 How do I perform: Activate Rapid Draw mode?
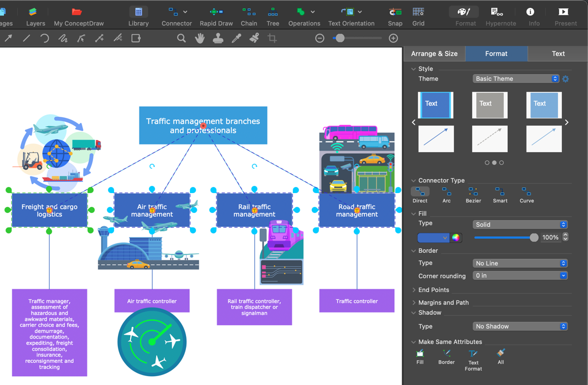216,17
